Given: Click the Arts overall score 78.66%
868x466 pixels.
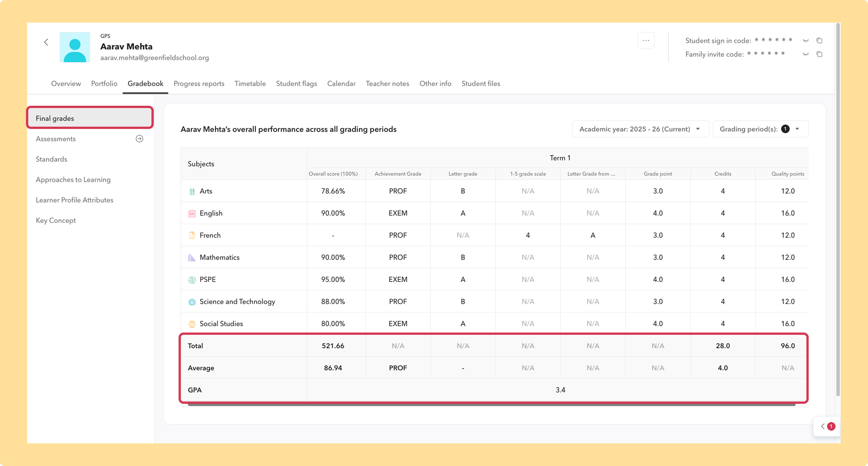Looking at the screenshot, I should coord(333,191).
